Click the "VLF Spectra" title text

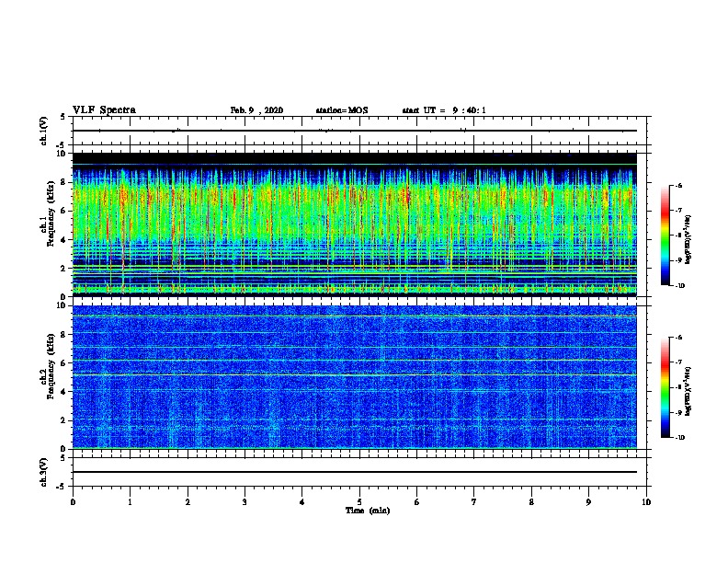pyautogui.click(x=104, y=110)
